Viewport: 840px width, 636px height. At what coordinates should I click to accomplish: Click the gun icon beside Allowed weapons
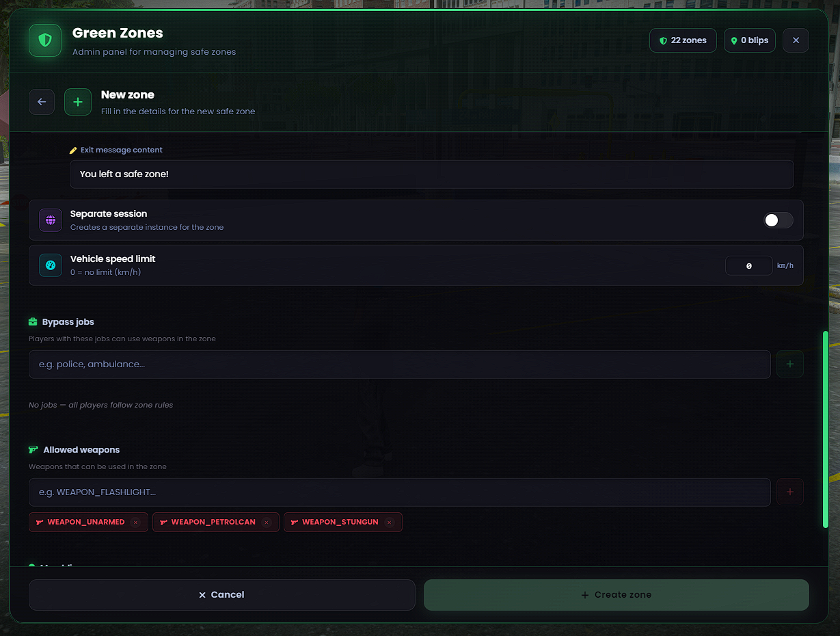click(33, 450)
